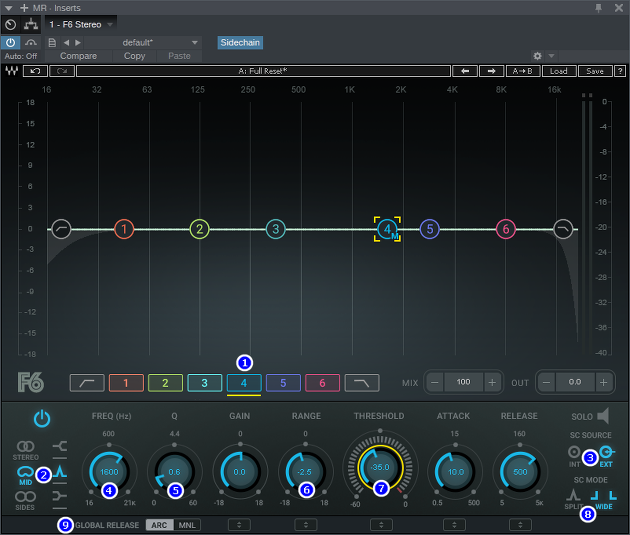Toggle band power on/off button

pyautogui.click(x=42, y=419)
